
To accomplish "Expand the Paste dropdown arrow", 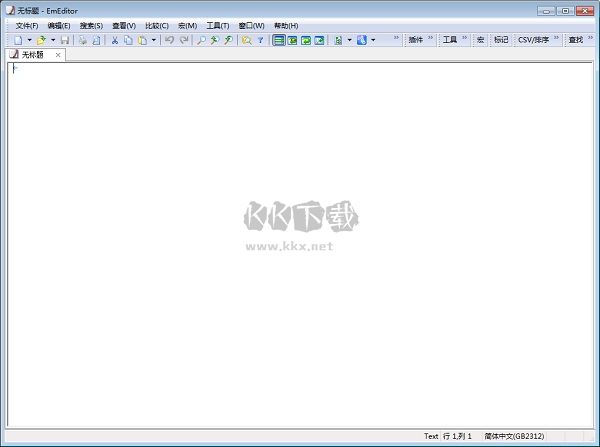I will (x=154, y=40).
